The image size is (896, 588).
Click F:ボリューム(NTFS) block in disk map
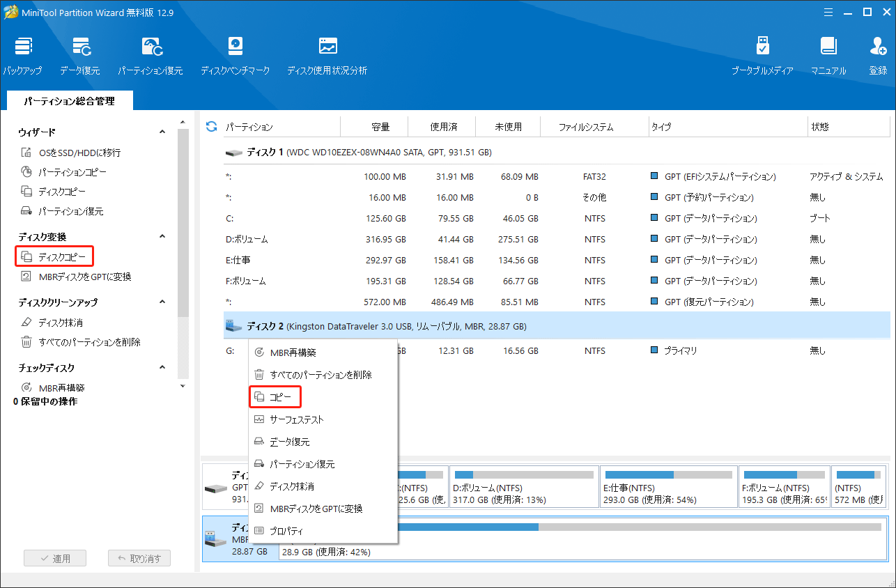[x=785, y=487]
